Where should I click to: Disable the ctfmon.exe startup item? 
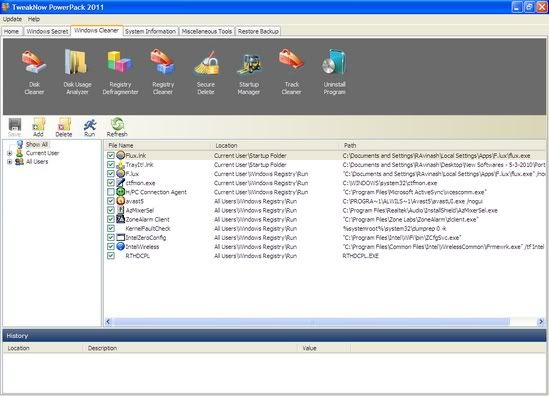[x=111, y=183]
